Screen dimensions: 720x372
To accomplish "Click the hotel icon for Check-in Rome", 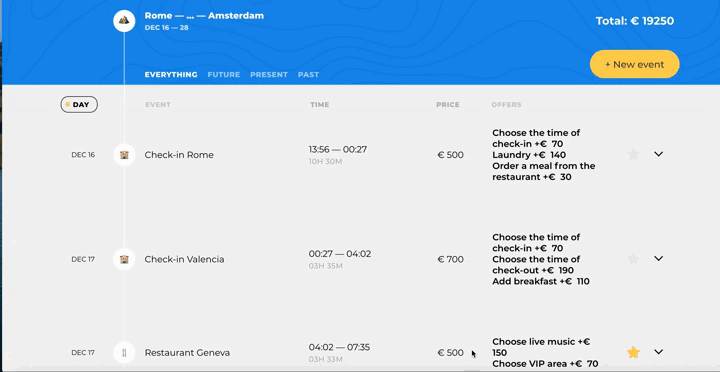I will tap(124, 155).
